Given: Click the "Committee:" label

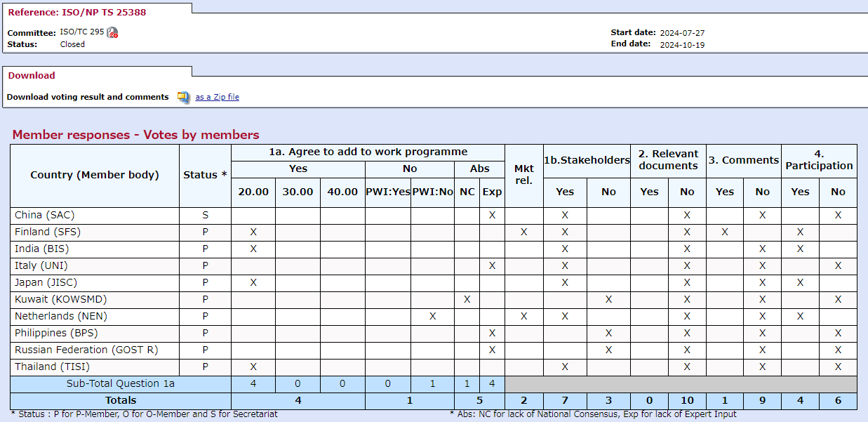Looking at the screenshot, I should click(x=32, y=33).
